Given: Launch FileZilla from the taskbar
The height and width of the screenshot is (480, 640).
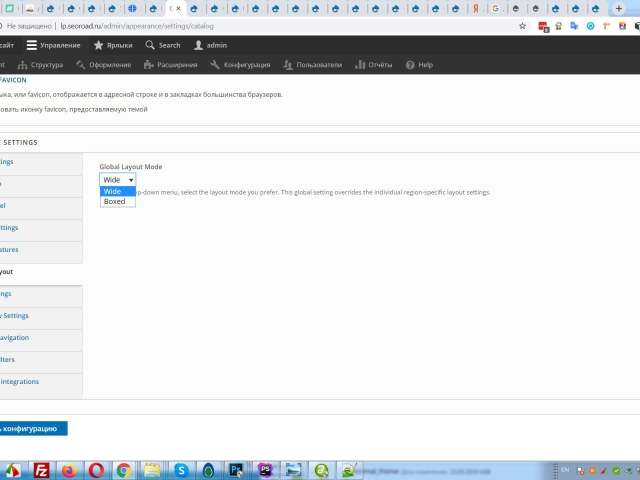Looking at the screenshot, I should click(42, 470).
